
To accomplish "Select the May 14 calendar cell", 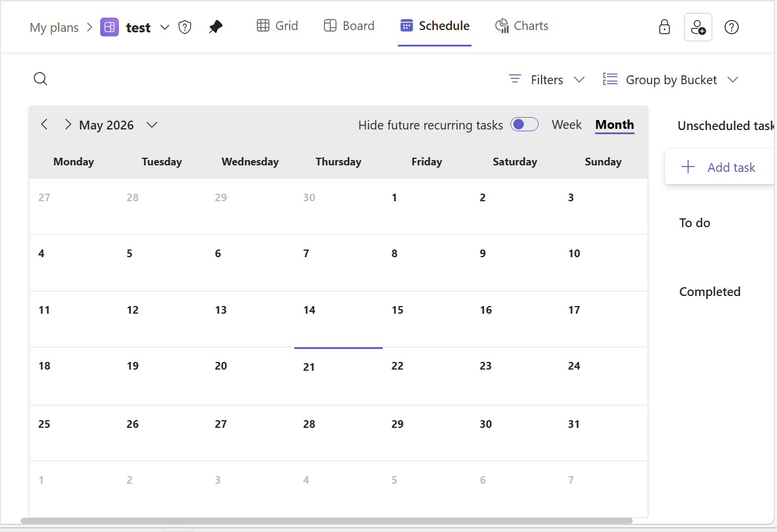I will (x=338, y=319).
